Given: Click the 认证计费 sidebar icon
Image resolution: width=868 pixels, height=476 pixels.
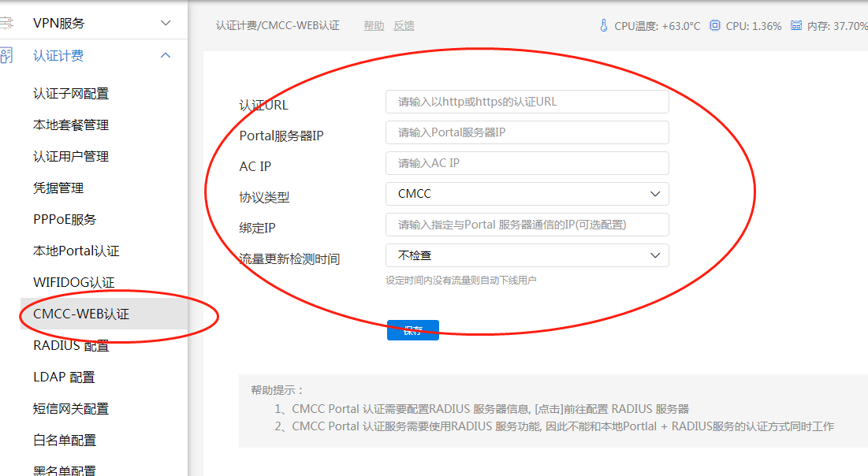Looking at the screenshot, I should (6, 56).
